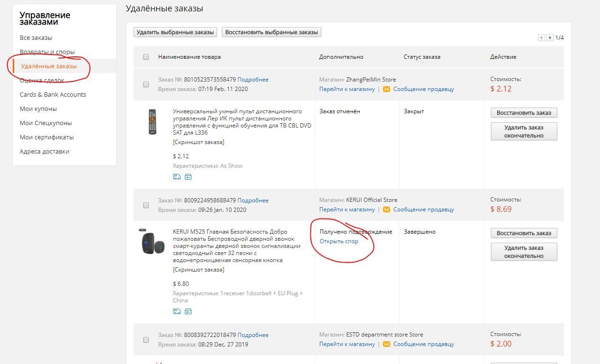Click return-box icon under KERUI doorbell item
Image resolution: width=600 pixels, height=364 pixels.
[188, 311]
